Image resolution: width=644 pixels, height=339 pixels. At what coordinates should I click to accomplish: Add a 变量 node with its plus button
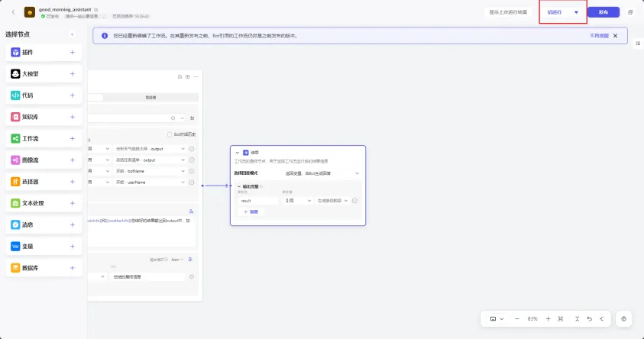[x=73, y=247]
